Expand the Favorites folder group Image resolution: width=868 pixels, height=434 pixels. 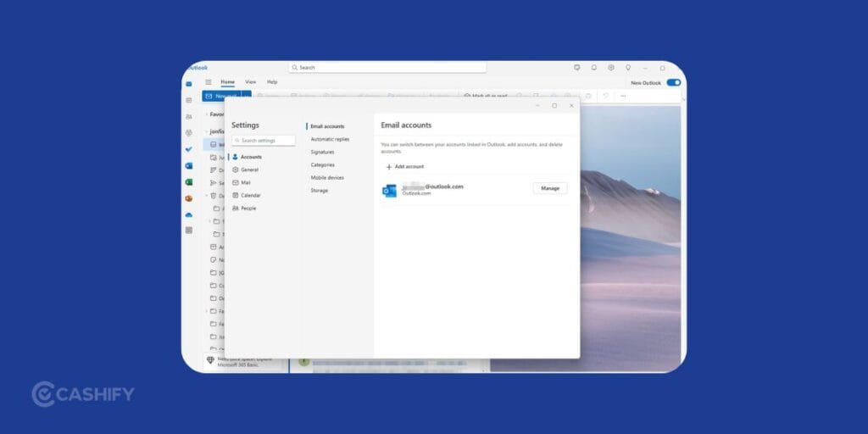[207, 114]
